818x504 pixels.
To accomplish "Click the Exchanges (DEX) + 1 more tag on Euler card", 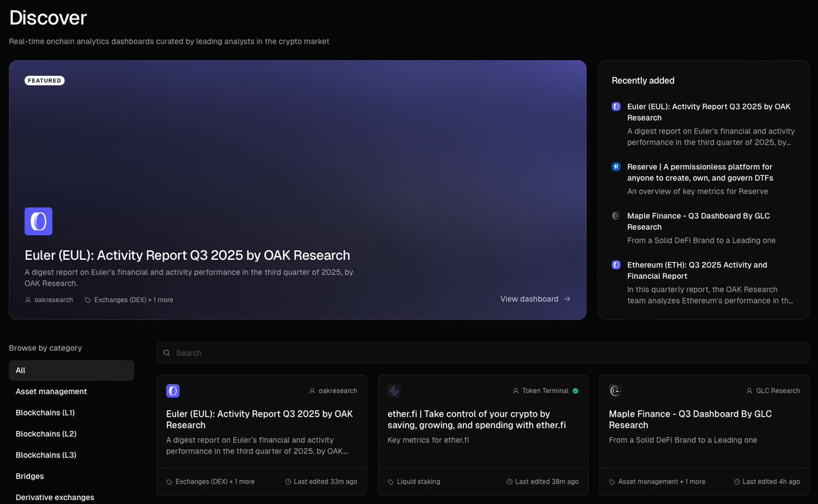I will [x=215, y=482].
